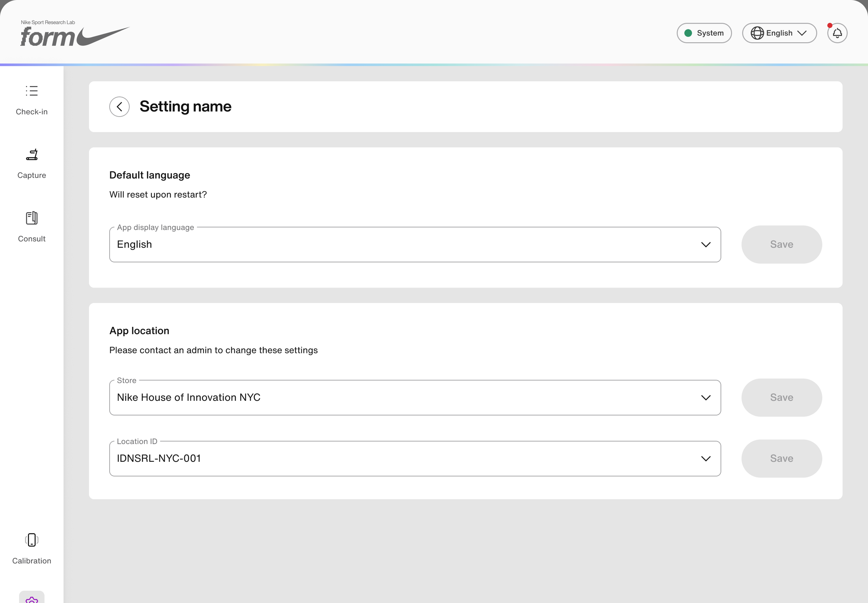Viewport: 868px width, 603px height.
Task: Click Save next to App display language
Action: [782, 245]
